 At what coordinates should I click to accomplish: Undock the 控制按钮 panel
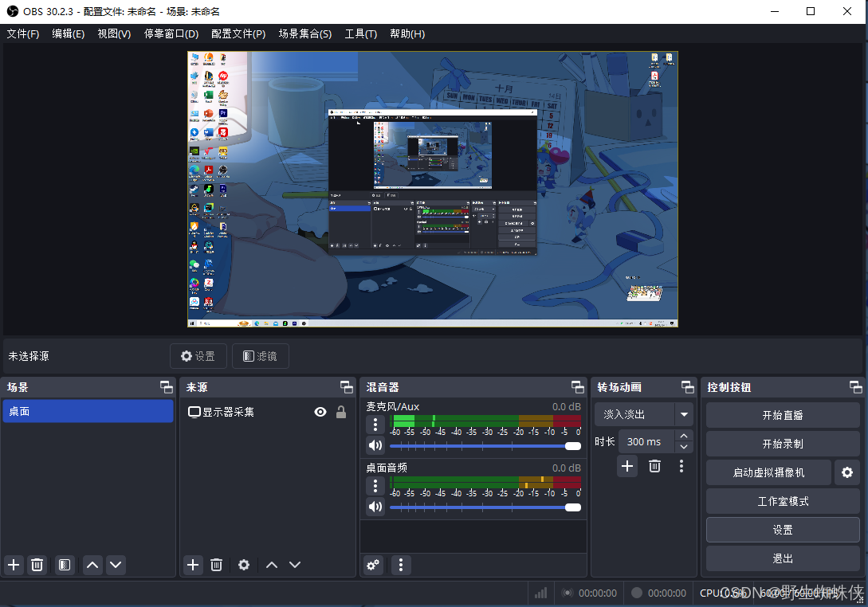tap(856, 387)
